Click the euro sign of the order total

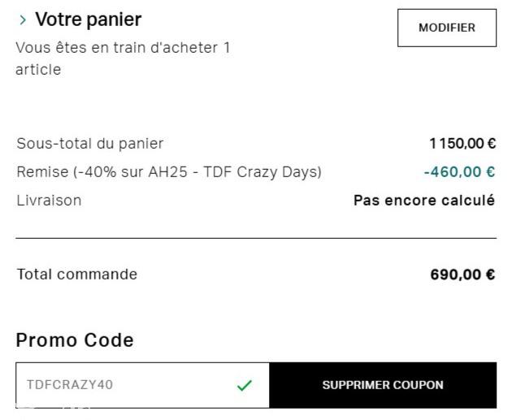490,275
